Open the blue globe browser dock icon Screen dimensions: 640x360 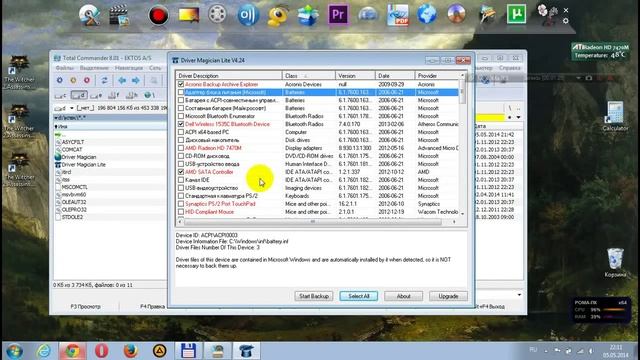pyautogui.click(x=427, y=15)
